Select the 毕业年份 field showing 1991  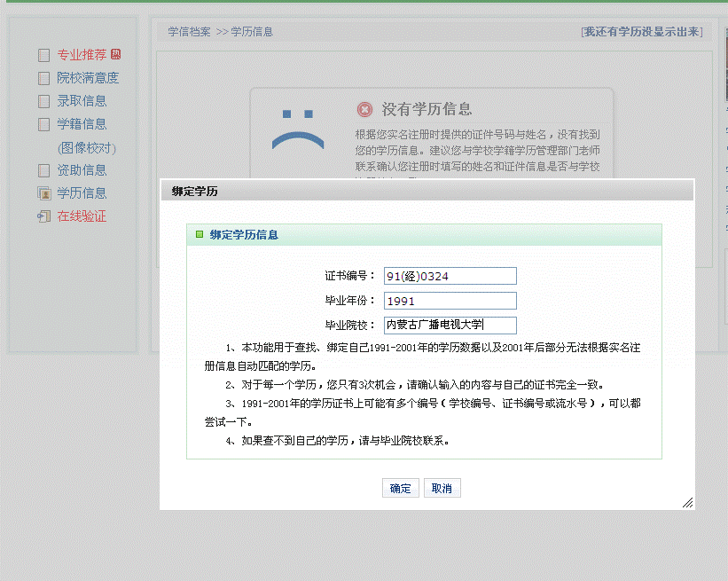pyautogui.click(x=449, y=301)
